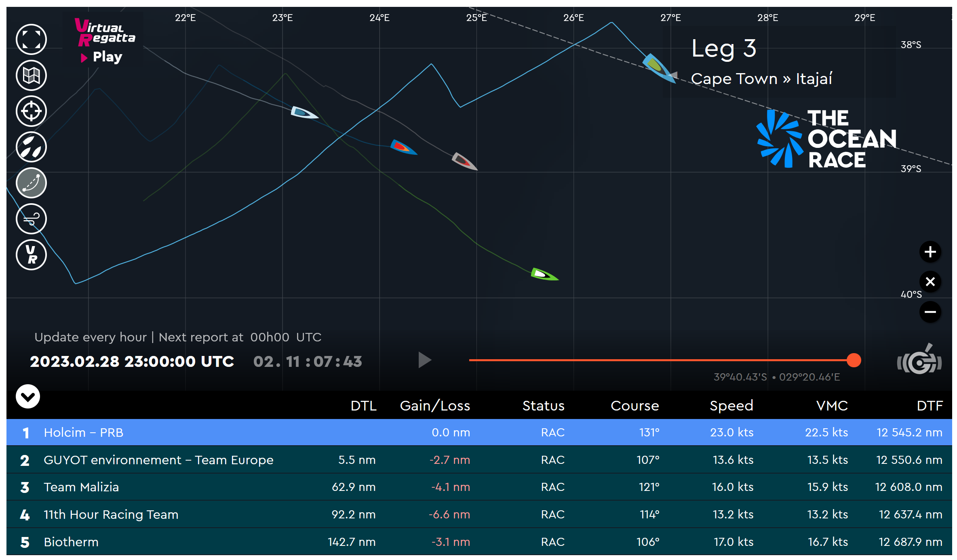Click the orange timeline slider handle
The height and width of the screenshot is (560, 957).
pos(854,360)
